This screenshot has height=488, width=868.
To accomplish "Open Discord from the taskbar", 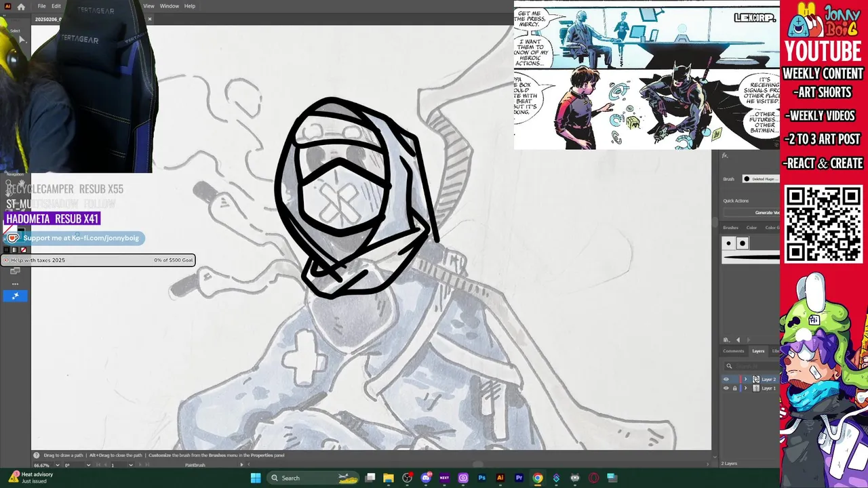I will tap(427, 478).
